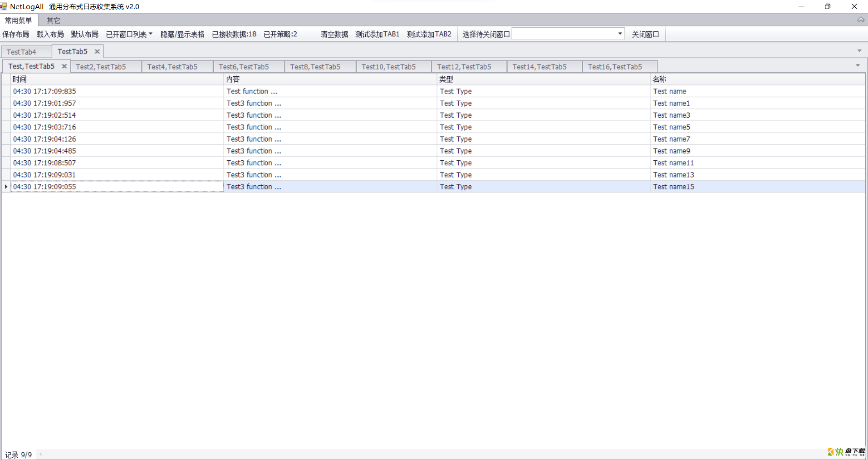868x460 pixels.
Task: Sort by the 名称 column header
Action: [x=757, y=79]
